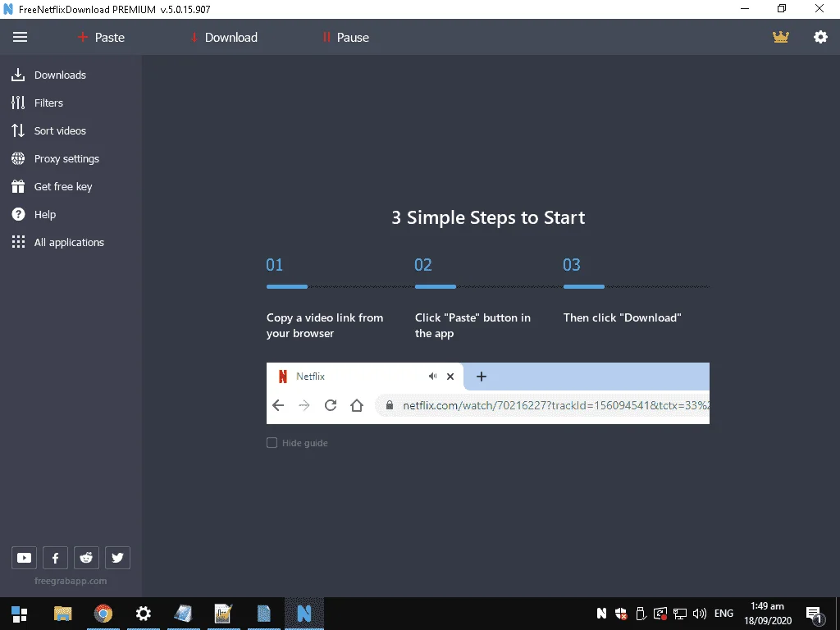Screen dimensions: 840x630
Task: Click "3 Simple Steps to Start" heading
Action: pos(488,217)
